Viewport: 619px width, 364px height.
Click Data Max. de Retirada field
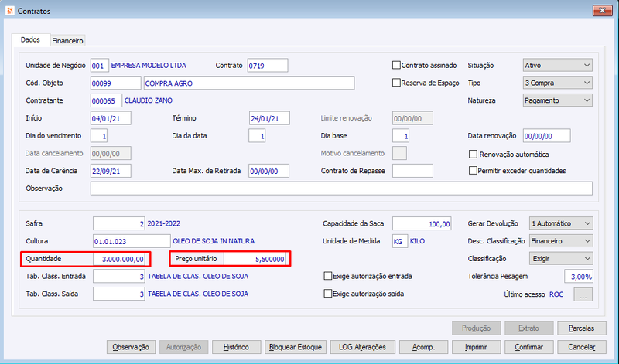pos(268,171)
